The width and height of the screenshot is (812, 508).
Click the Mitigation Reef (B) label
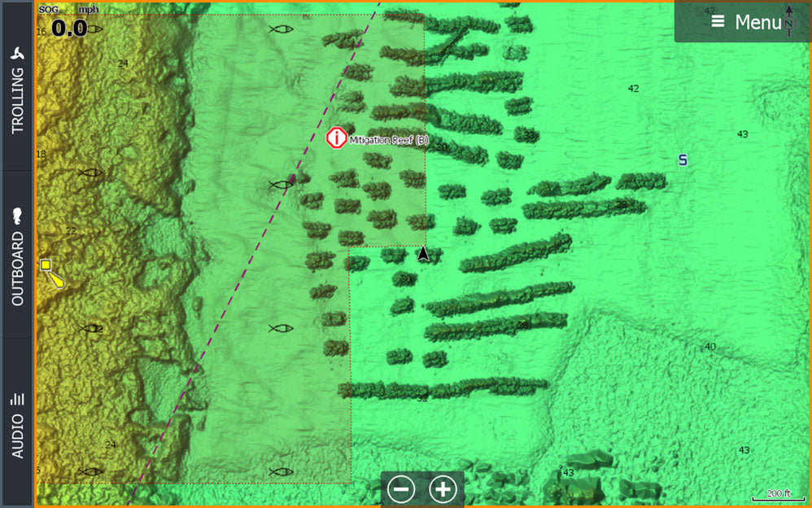click(388, 140)
